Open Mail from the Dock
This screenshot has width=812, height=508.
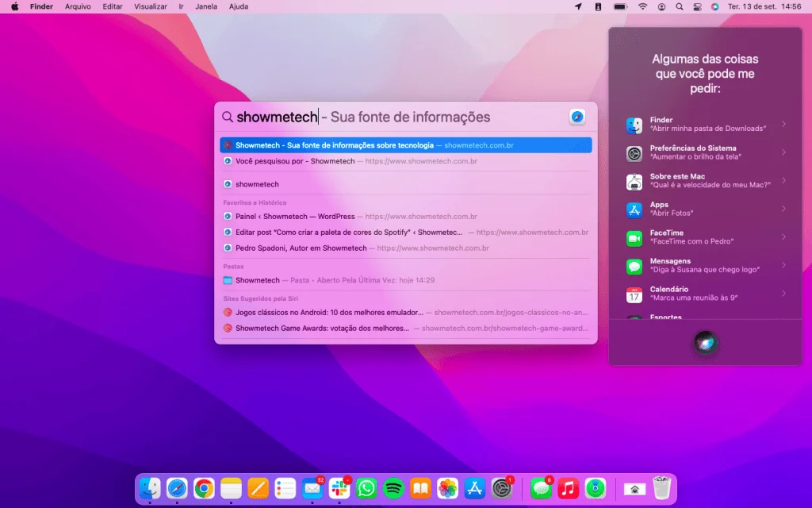[x=311, y=490]
